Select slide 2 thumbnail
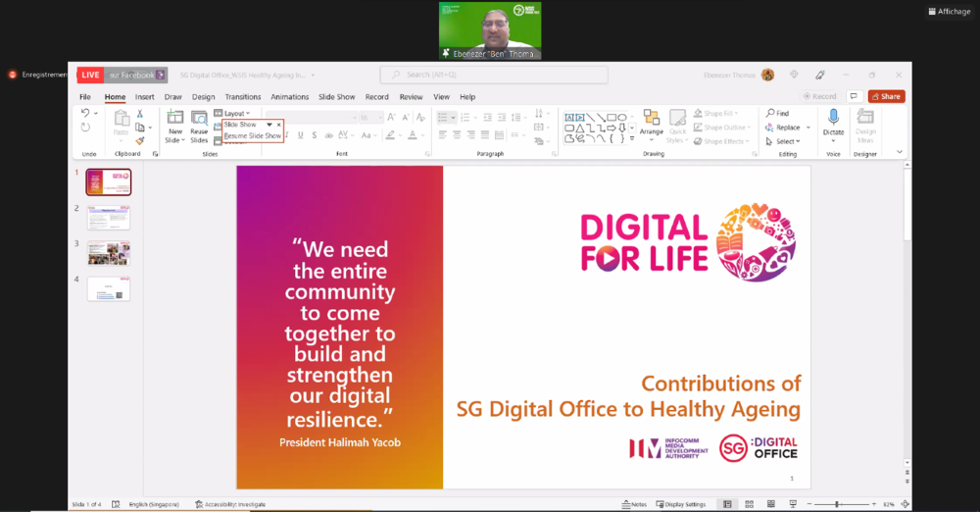The height and width of the screenshot is (512, 980). 108,218
